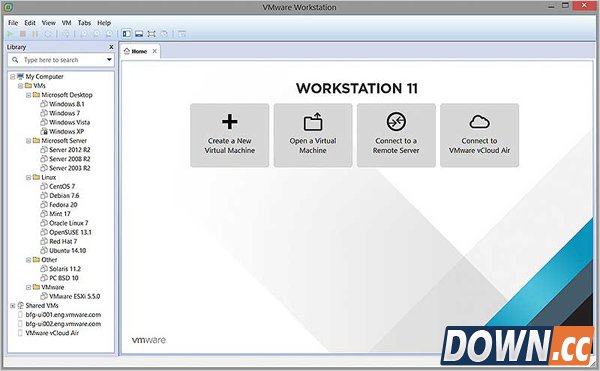
Task: Click the cloud icon on Connect to VMware vCloud Air
Action: pyautogui.click(x=479, y=122)
